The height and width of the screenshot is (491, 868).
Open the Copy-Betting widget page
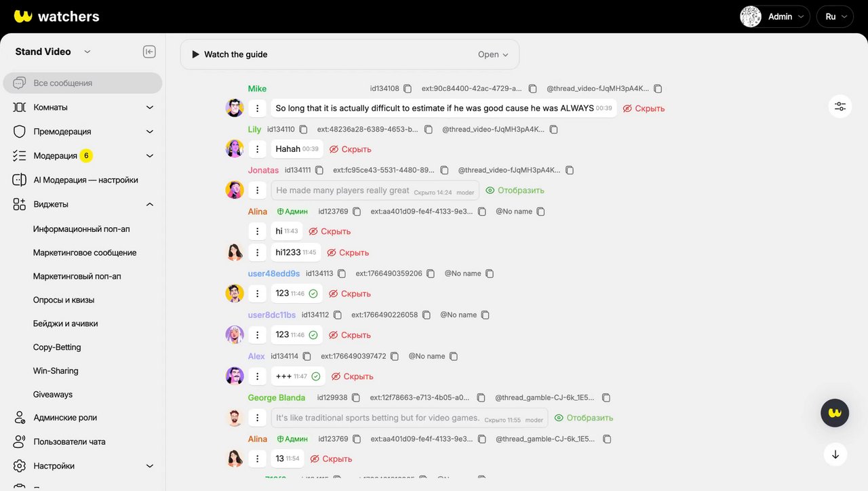pos(57,347)
